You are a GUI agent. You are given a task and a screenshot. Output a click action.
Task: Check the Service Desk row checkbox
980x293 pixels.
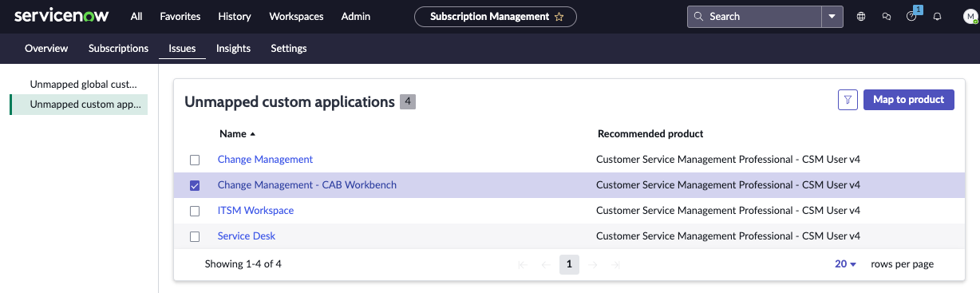point(195,236)
